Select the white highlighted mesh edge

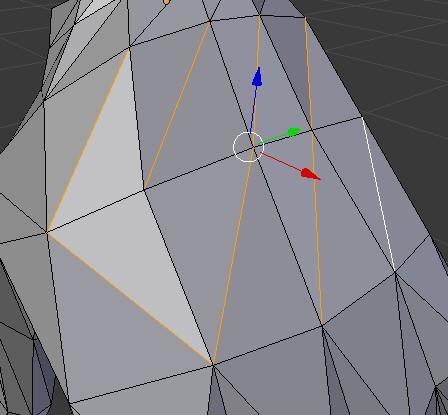(379, 193)
